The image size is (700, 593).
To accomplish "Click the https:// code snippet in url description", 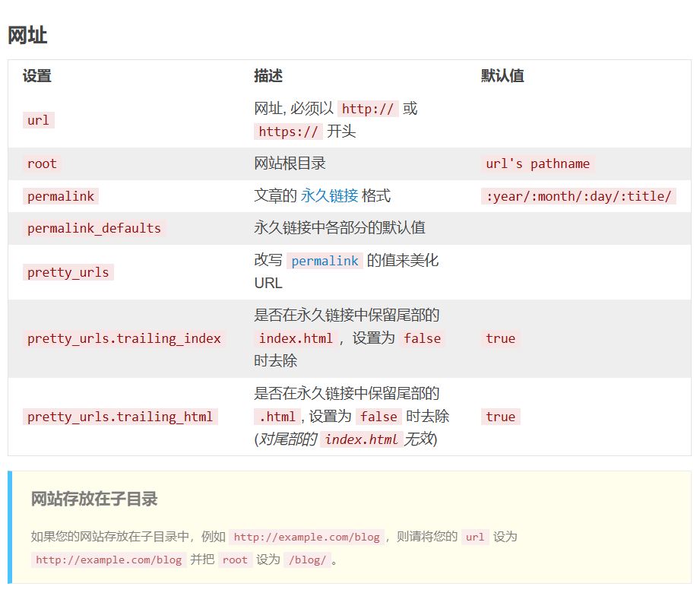I will 289,132.
